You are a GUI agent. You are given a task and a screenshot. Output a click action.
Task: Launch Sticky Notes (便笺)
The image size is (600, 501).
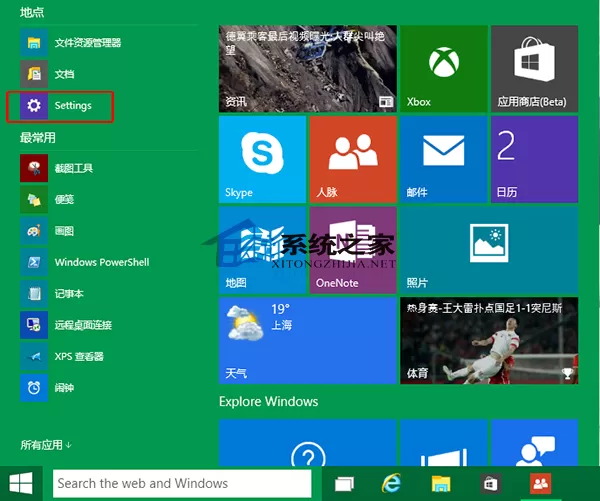coord(47,199)
